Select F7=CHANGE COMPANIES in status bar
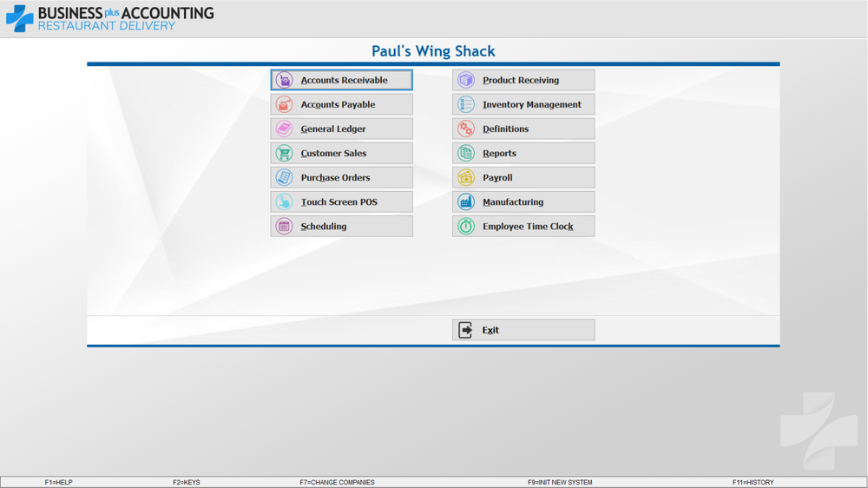The width and height of the screenshot is (868, 488). point(337,482)
